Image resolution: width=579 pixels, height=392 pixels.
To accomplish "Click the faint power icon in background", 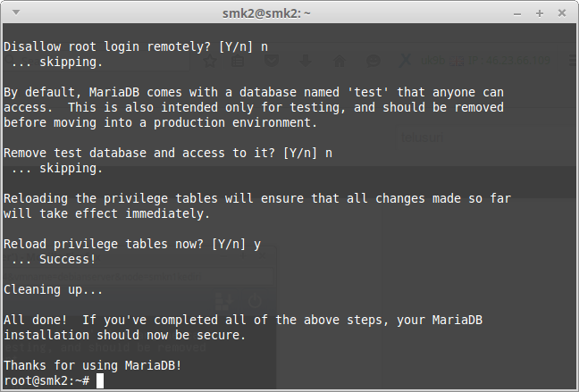I will (255, 302).
